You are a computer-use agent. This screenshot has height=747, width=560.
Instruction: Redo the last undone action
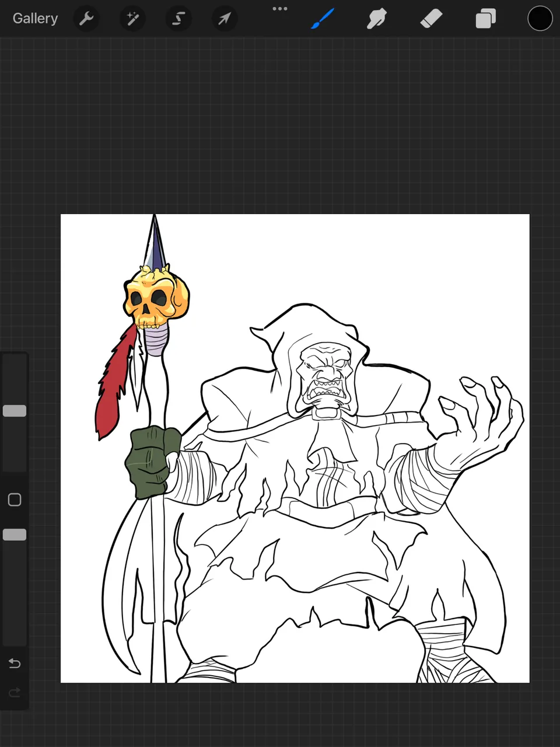coord(15,692)
